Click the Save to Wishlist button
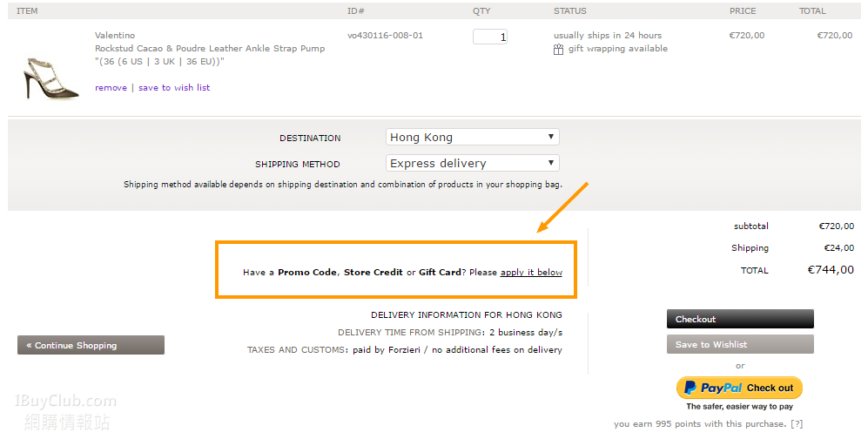868x446 pixels. pyautogui.click(x=740, y=344)
